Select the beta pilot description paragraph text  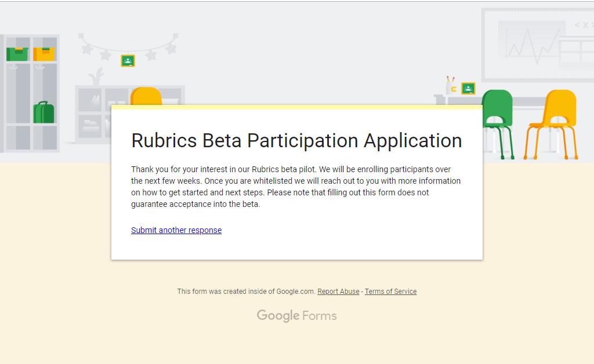pos(296,187)
